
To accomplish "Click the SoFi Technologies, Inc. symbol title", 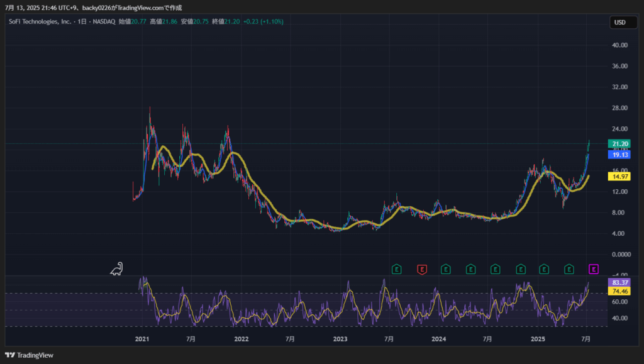I will click(x=40, y=21).
